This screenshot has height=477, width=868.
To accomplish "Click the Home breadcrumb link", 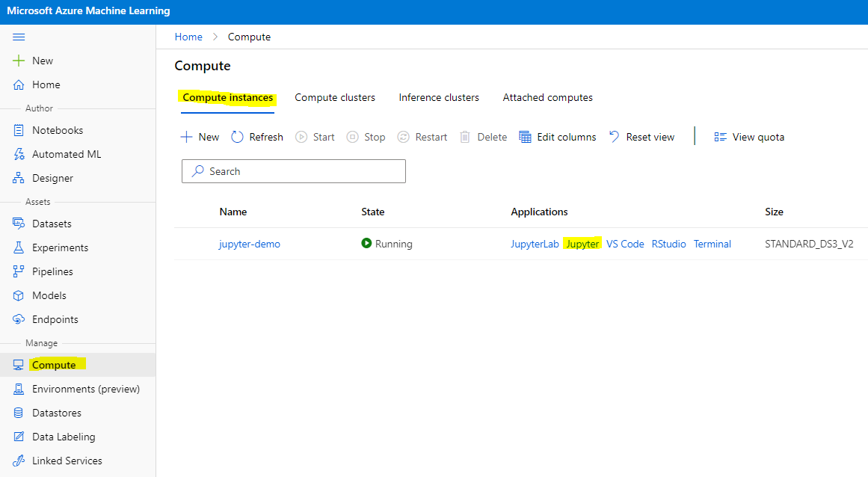I will (x=188, y=37).
